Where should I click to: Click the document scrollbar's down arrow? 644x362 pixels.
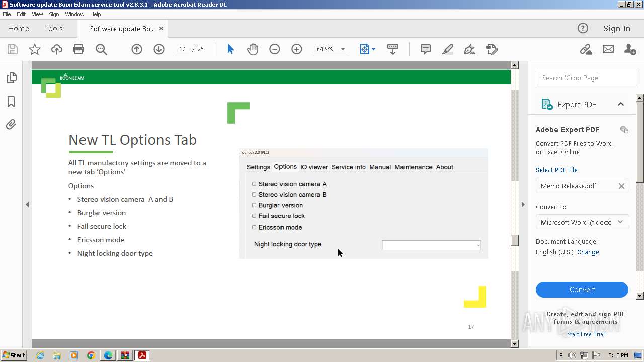[514, 344]
